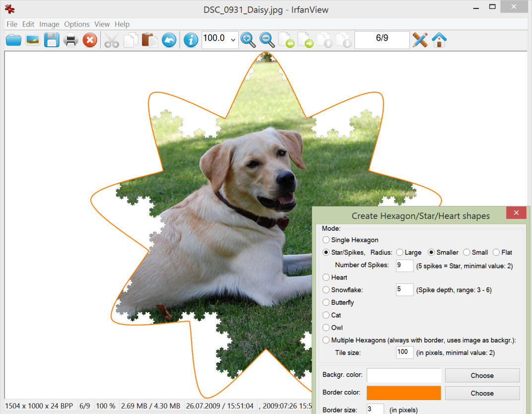Choose the Large radius option
This screenshot has width=532, height=414.
399,252
